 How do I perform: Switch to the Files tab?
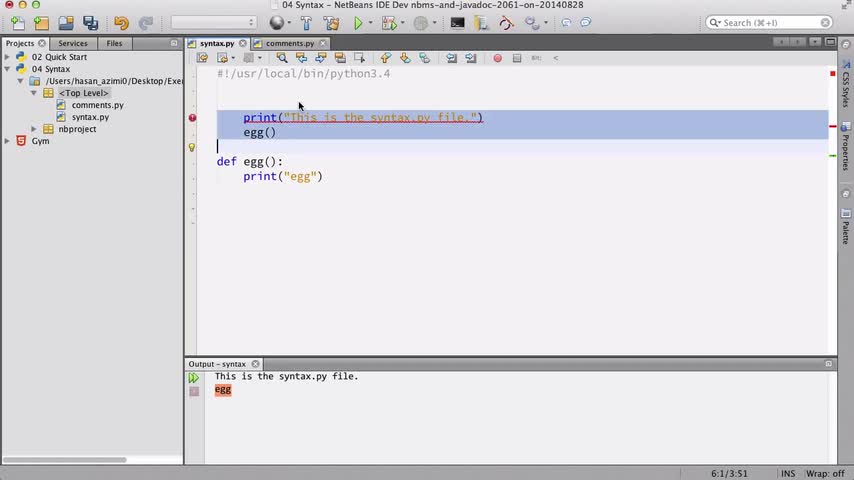pyautogui.click(x=114, y=43)
